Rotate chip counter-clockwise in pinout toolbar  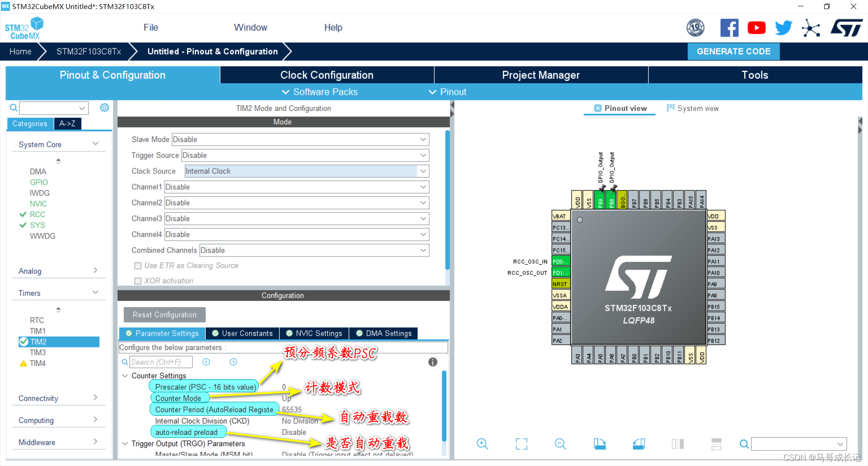point(639,444)
